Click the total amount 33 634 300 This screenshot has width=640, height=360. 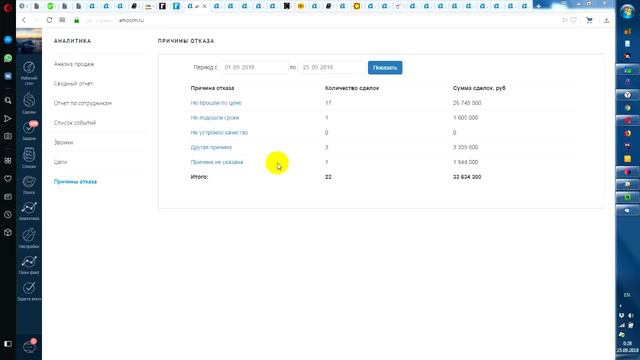tap(467, 177)
